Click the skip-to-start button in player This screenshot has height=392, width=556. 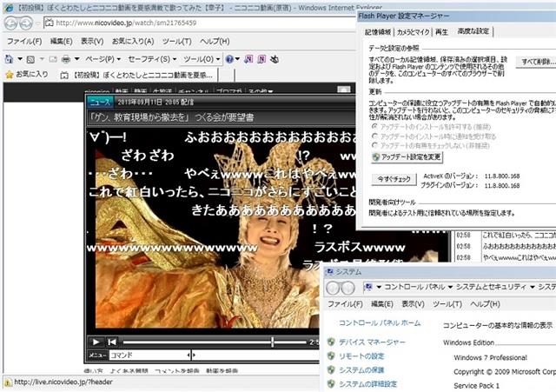pyautogui.click(x=112, y=342)
